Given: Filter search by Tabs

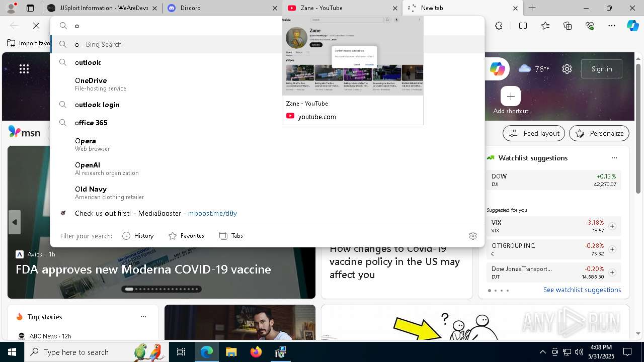Looking at the screenshot, I should click(231, 236).
